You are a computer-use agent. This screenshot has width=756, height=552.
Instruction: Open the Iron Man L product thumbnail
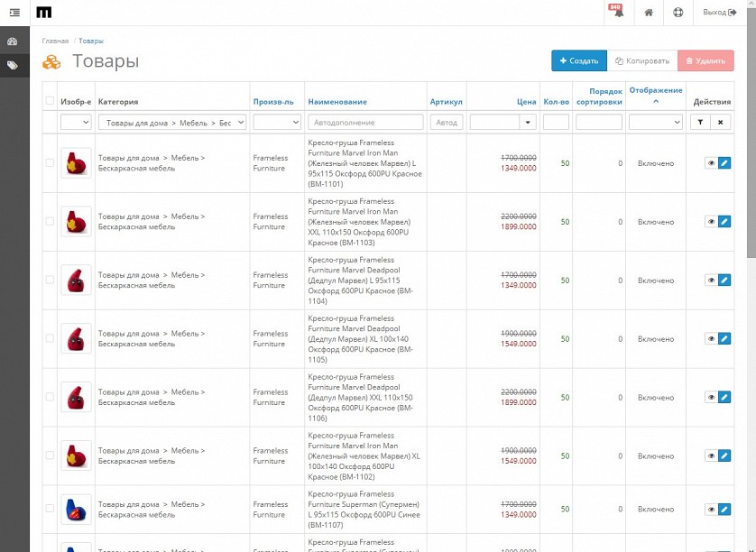76,163
